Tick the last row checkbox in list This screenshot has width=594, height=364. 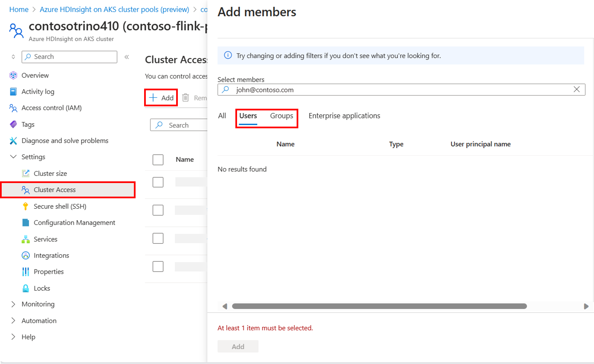click(x=158, y=266)
